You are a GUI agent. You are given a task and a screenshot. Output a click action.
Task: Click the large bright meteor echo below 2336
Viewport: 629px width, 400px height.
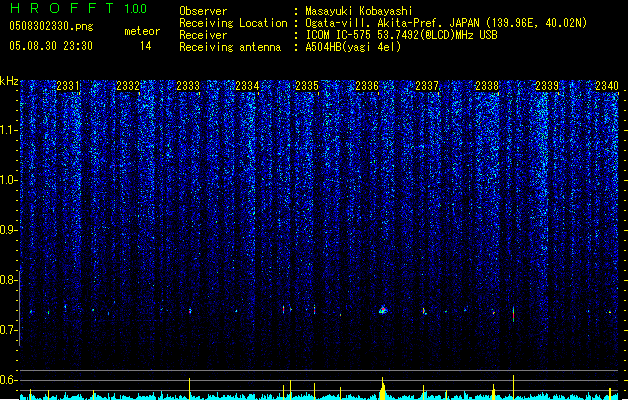click(x=383, y=310)
